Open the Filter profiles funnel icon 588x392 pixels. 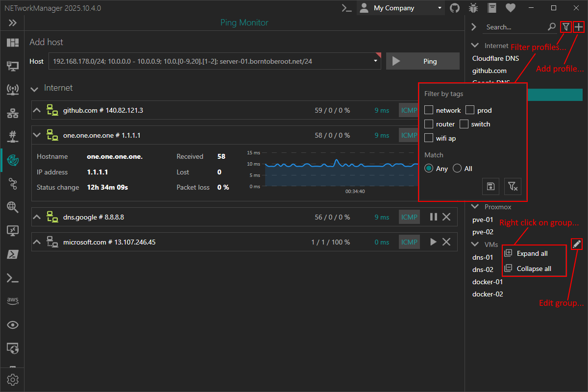coord(565,27)
